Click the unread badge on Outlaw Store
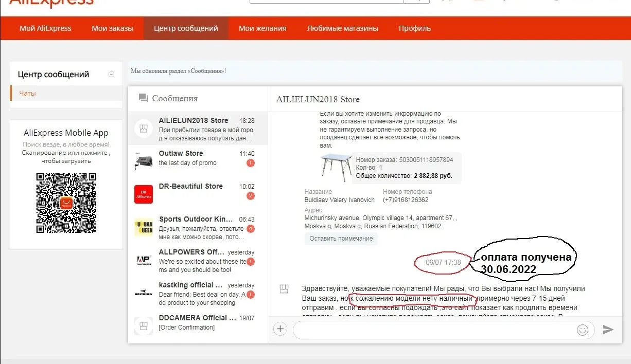Viewport: 631px width, 364px height. [x=251, y=163]
